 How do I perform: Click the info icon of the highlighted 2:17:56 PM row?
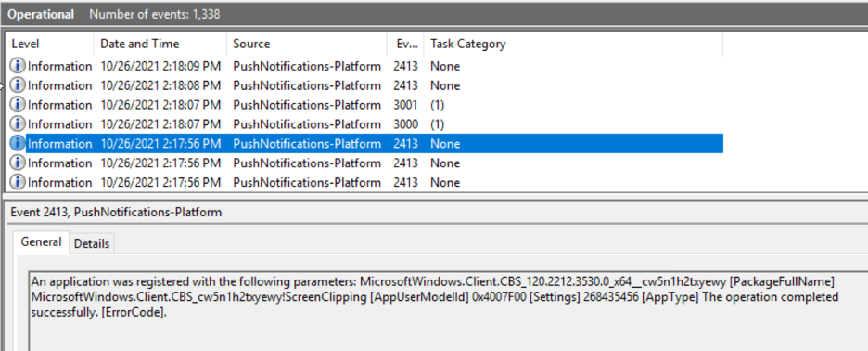(x=18, y=144)
